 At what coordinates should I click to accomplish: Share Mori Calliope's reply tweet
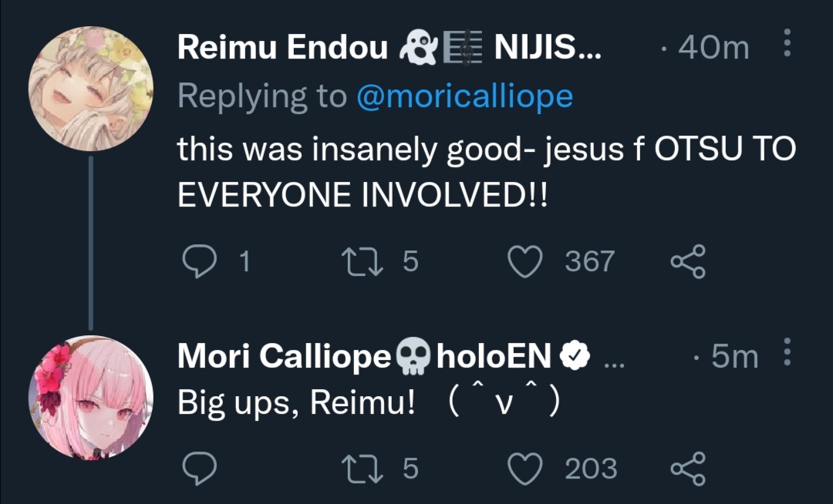[x=687, y=468]
